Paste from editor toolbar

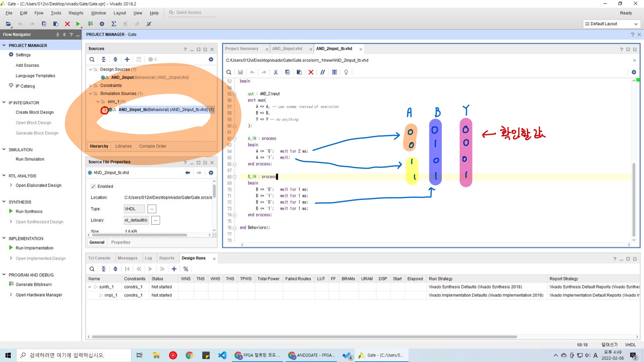[x=299, y=72]
